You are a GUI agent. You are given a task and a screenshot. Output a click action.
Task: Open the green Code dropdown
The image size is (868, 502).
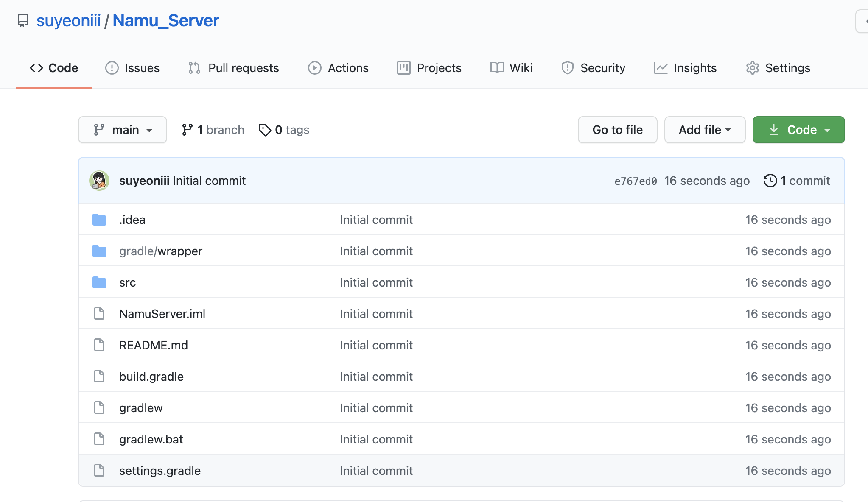(x=798, y=130)
